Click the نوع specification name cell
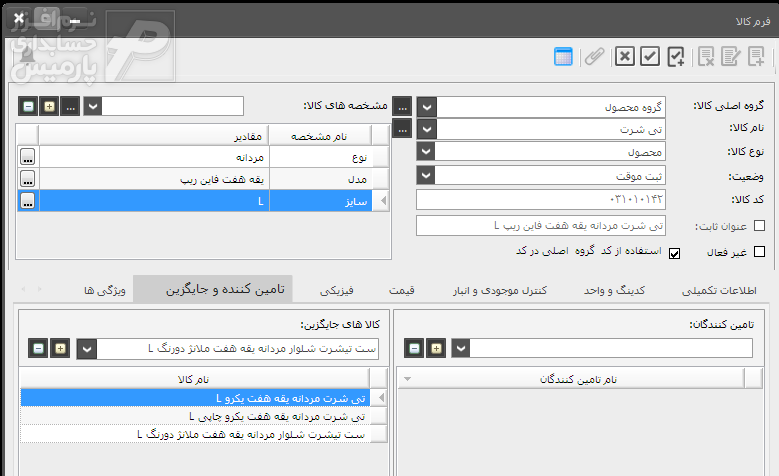 coord(320,157)
